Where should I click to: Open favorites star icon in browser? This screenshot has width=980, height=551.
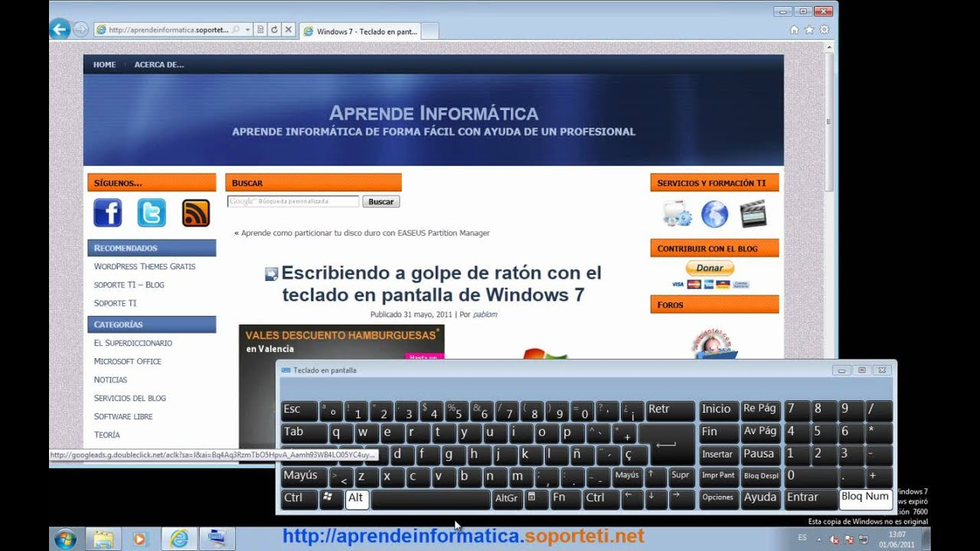[x=809, y=30]
